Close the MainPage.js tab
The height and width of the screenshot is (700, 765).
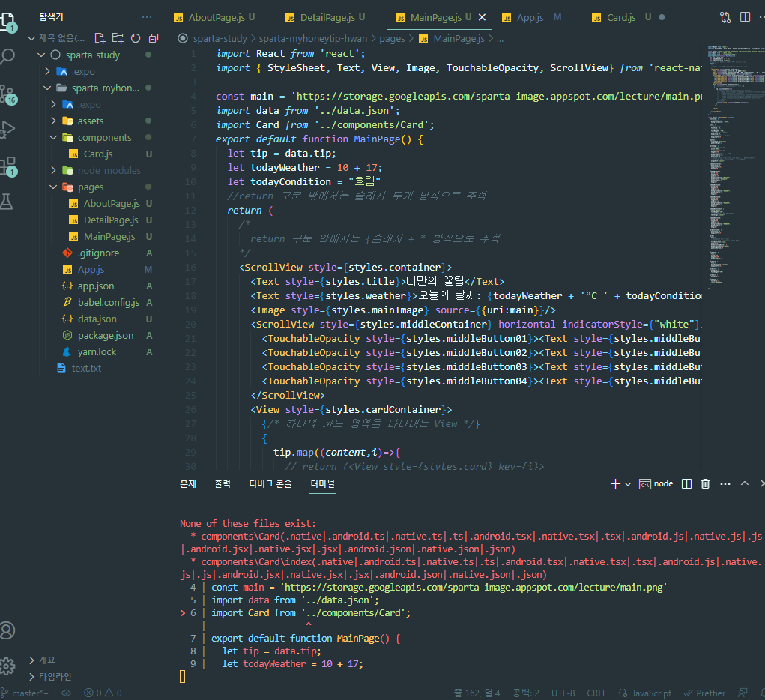click(482, 17)
